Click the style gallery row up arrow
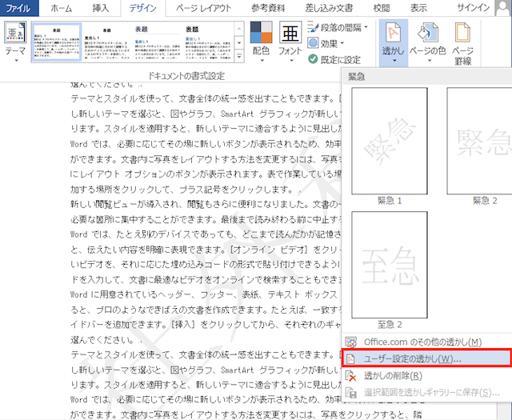This screenshot has height=420, width=512. click(239, 29)
